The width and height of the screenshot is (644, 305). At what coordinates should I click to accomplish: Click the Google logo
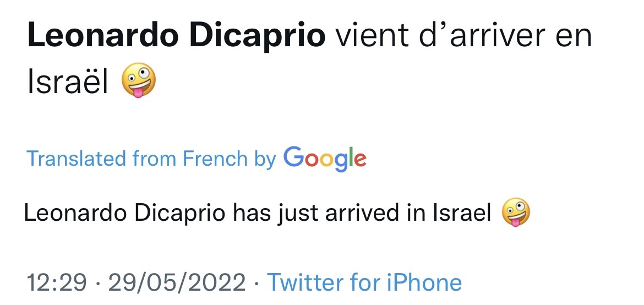325,159
